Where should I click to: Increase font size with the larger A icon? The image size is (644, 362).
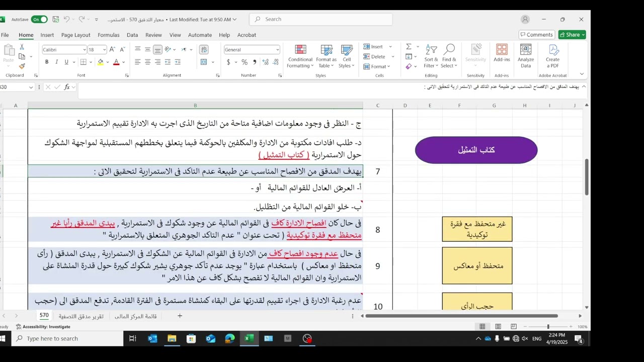pos(112,49)
